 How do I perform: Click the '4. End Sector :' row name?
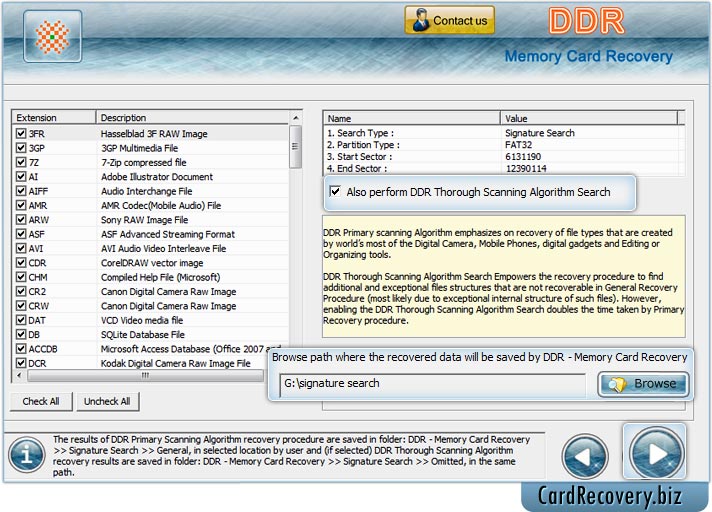pyautogui.click(x=357, y=168)
